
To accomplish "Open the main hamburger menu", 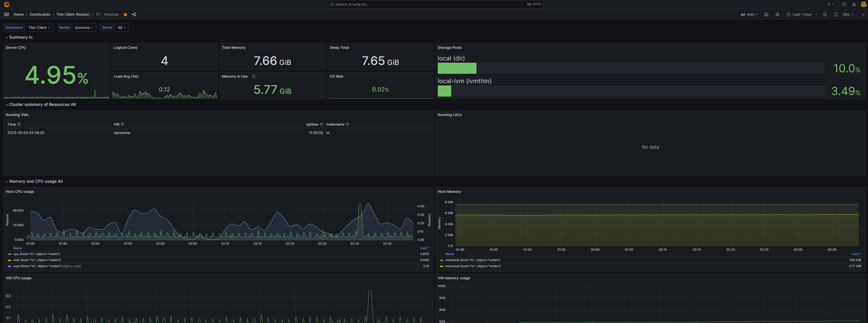I will pyautogui.click(x=6, y=14).
